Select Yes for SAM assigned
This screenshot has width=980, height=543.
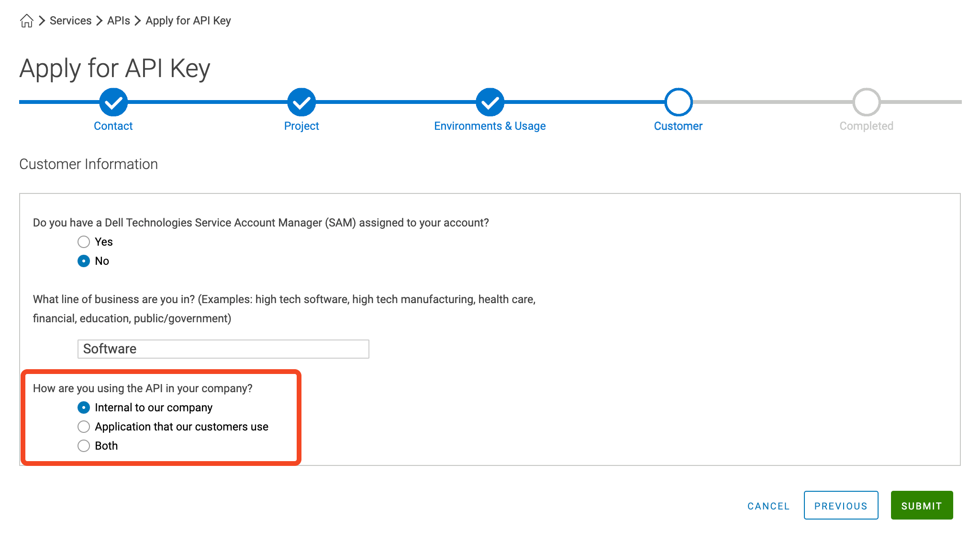click(84, 242)
